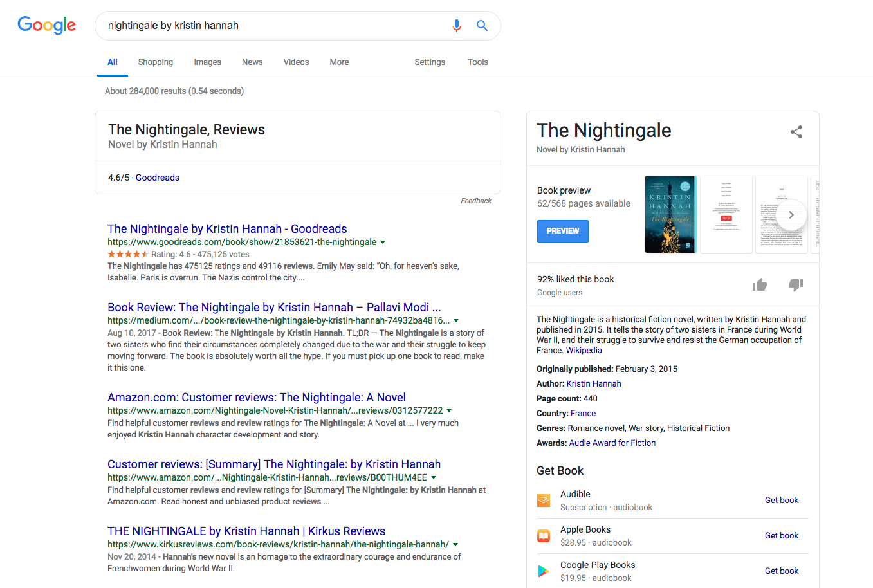Switch to the Images tab
873x588 pixels.
point(207,62)
